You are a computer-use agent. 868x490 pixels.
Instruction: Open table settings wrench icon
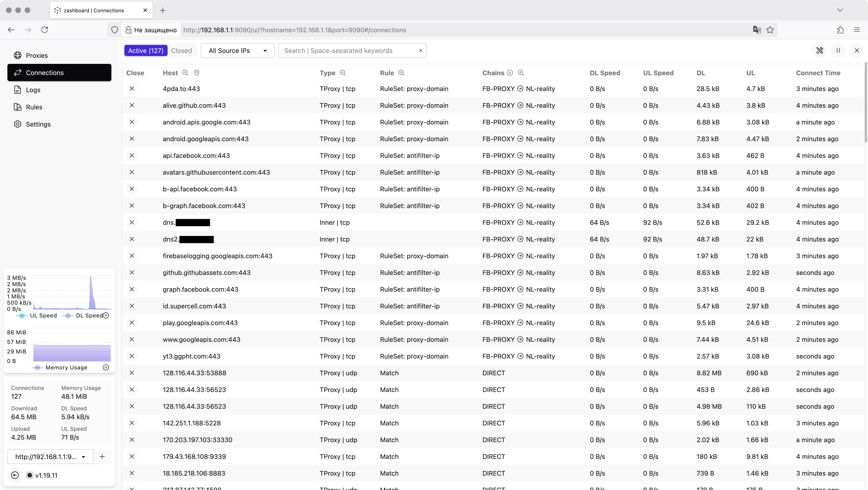(819, 51)
